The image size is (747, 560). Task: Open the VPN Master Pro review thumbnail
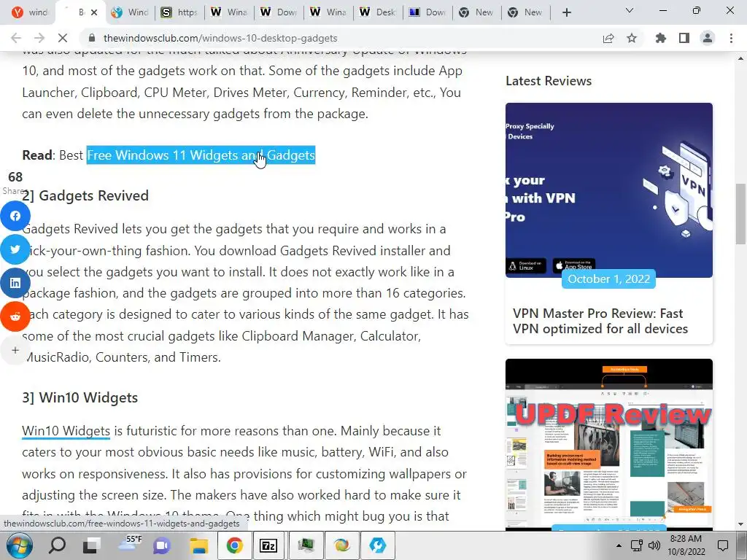(x=609, y=190)
